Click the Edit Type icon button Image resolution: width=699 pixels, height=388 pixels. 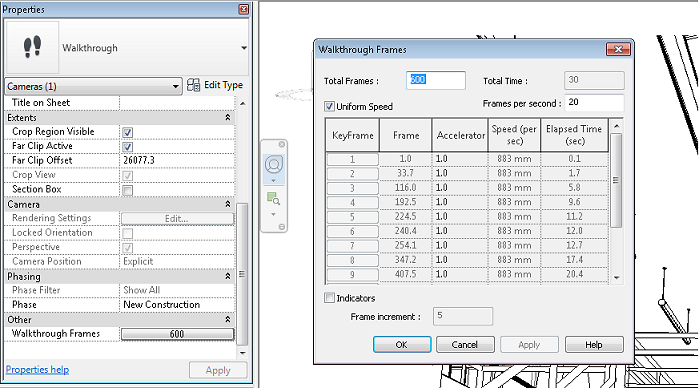click(x=215, y=85)
